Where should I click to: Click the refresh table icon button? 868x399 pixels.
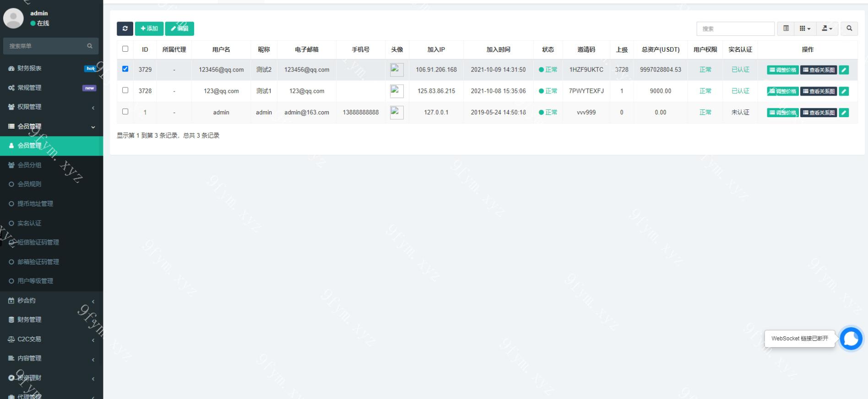click(x=125, y=28)
